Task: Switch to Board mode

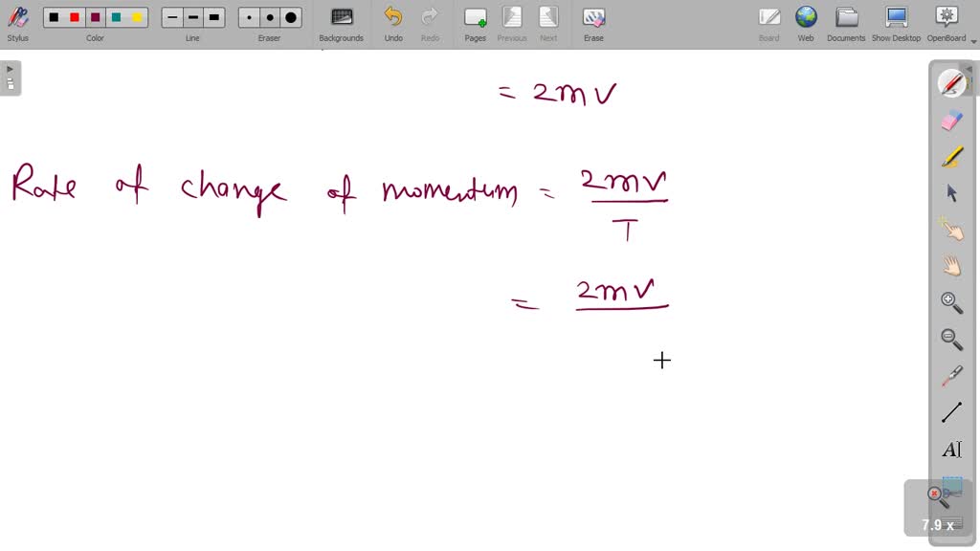Action: (x=768, y=24)
